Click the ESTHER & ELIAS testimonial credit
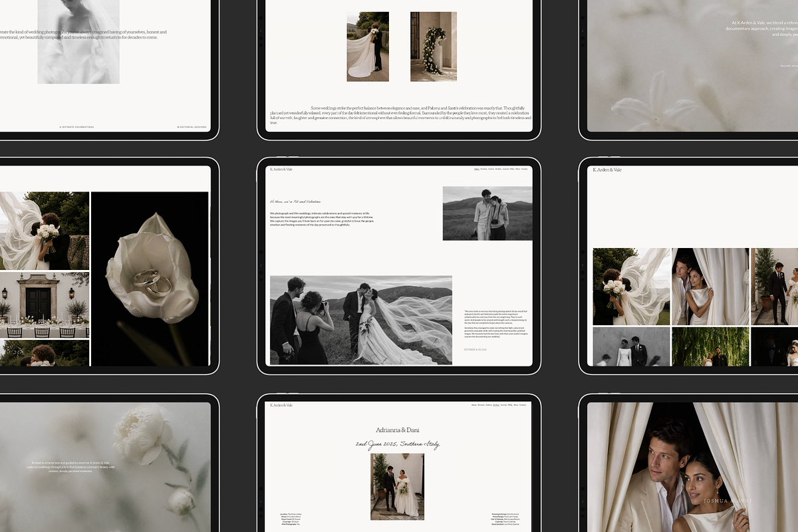The width and height of the screenshot is (798, 532). [x=475, y=349]
